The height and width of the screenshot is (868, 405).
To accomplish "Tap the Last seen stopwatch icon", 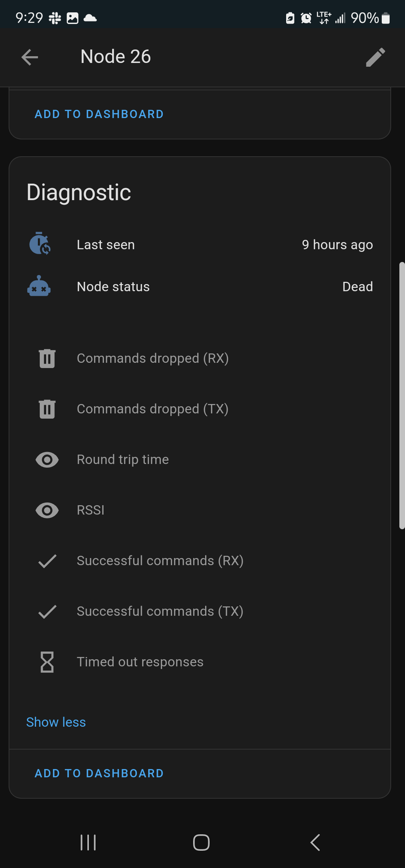I will click(40, 244).
